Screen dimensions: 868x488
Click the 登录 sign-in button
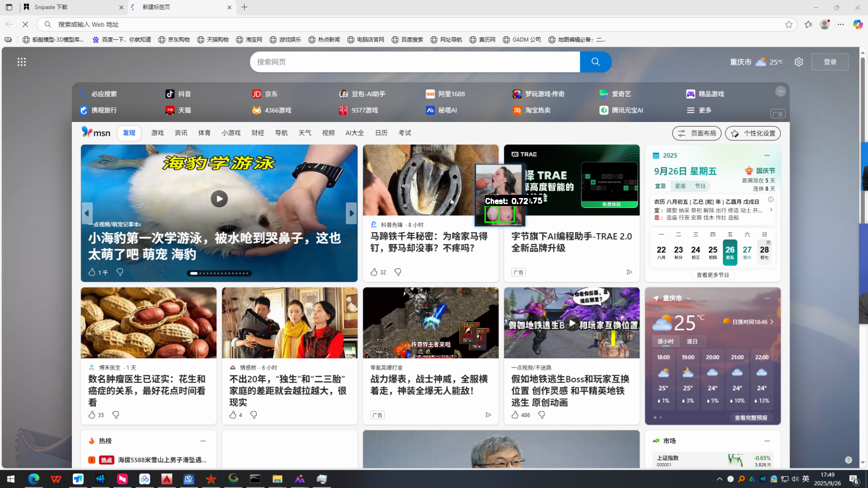[830, 62]
